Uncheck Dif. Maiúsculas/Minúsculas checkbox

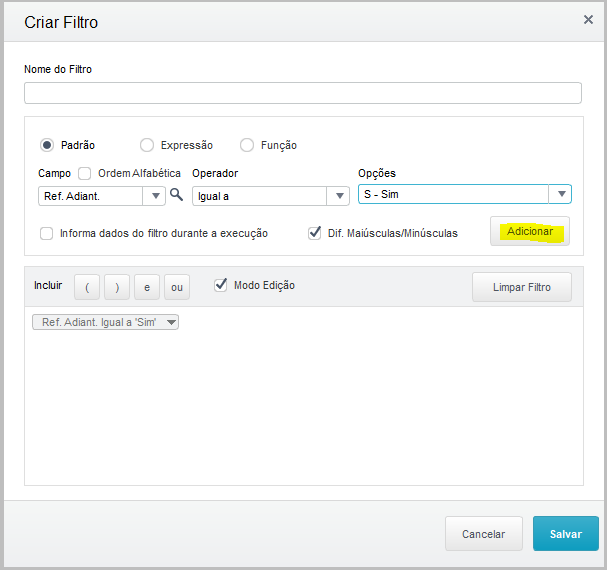314,233
